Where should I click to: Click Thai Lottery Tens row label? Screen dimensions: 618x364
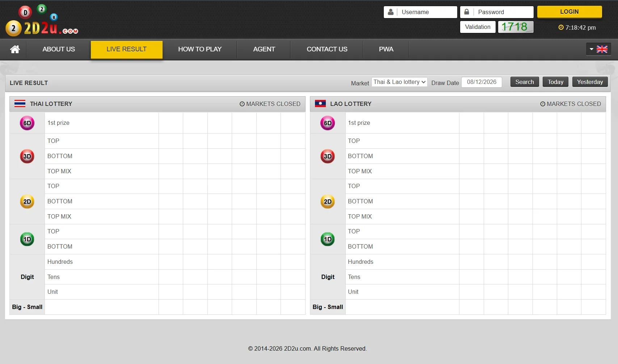click(x=54, y=277)
